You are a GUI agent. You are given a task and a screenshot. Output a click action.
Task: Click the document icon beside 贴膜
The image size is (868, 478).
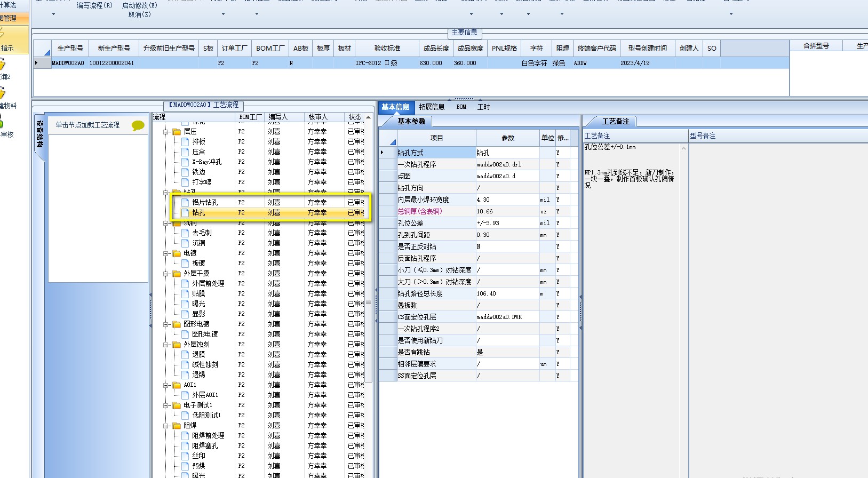tap(185, 293)
